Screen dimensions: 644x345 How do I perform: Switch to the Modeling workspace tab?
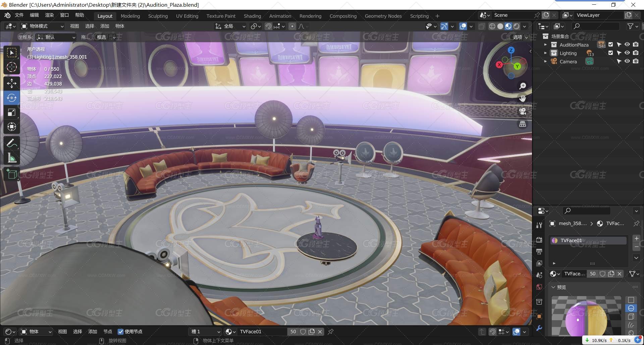(x=130, y=16)
